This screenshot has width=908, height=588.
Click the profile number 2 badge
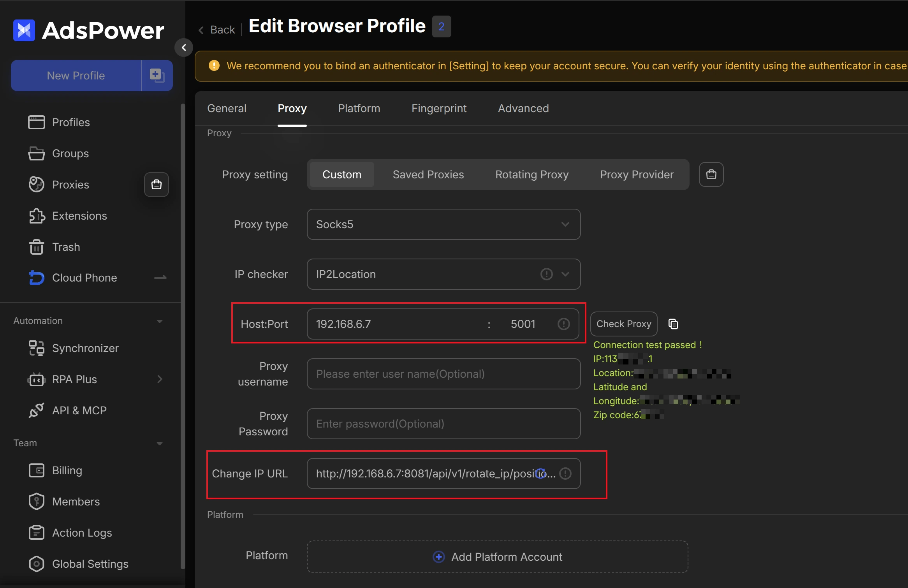coord(442,26)
